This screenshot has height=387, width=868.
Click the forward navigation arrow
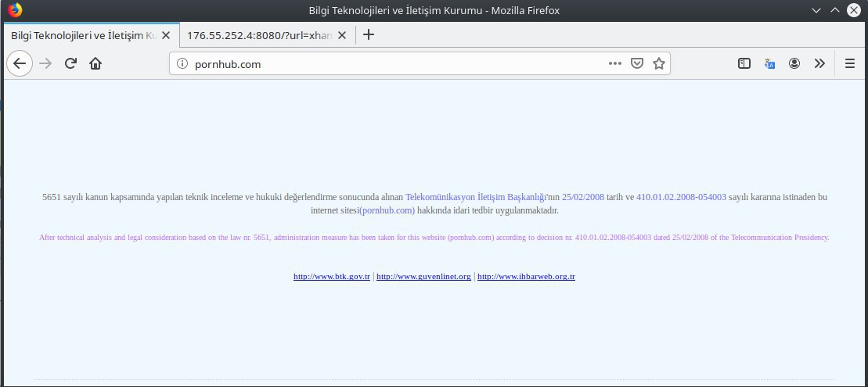[45, 63]
